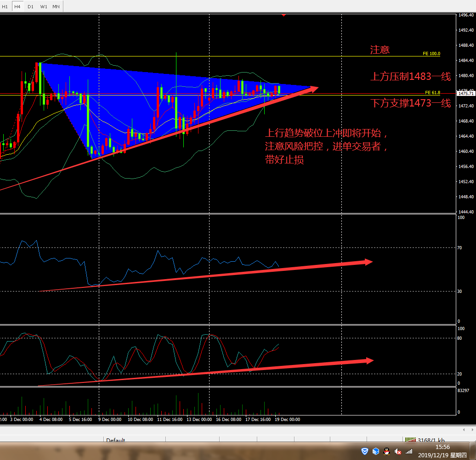476x460 pixels.
Task: Click the current price label 1475.71
Action: click(466, 93)
